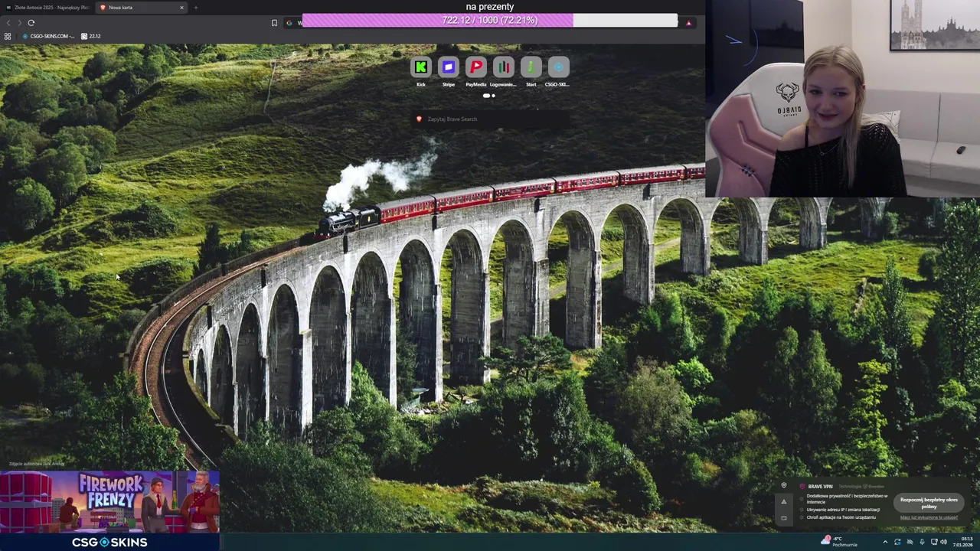The width and height of the screenshot is (980, 551).
Task: Open the volume speaker tray icon
Action: coord(943,542)
